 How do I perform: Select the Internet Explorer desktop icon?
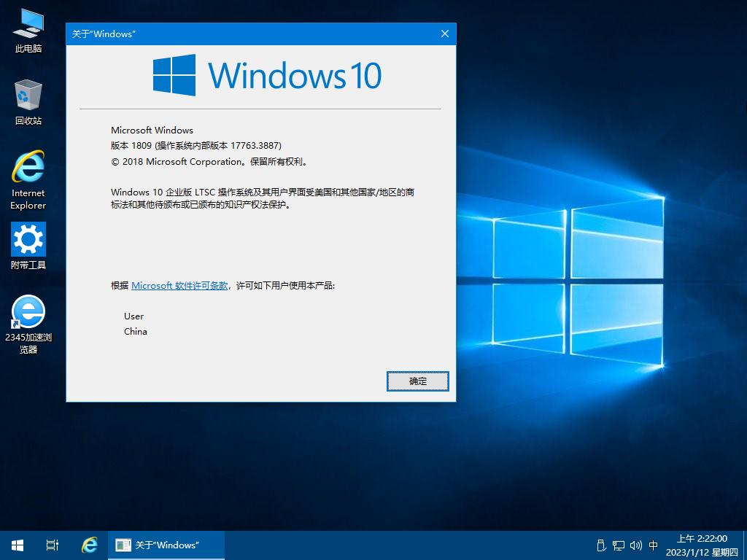point(28,180)
